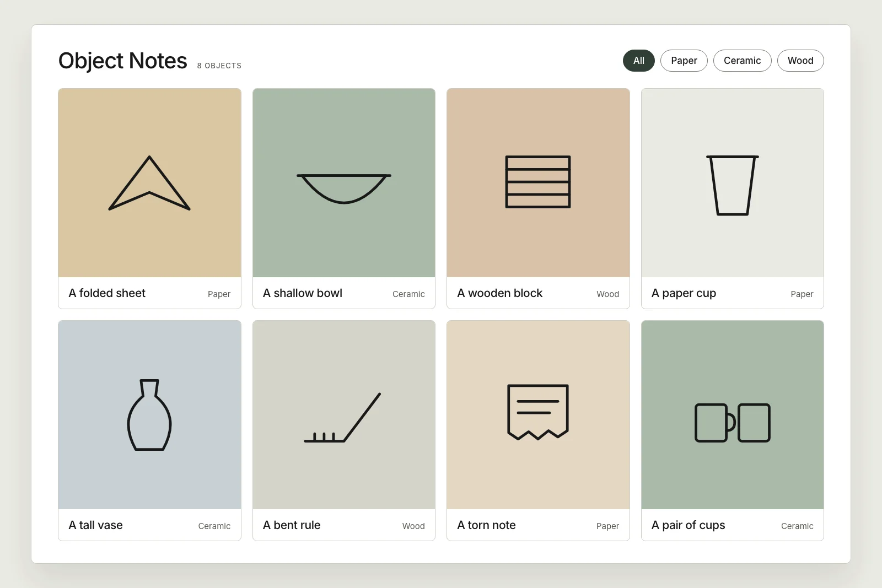Open the 'A paper cup' title
The width and height of the screenshot is (882, 588).
point(684,293)
